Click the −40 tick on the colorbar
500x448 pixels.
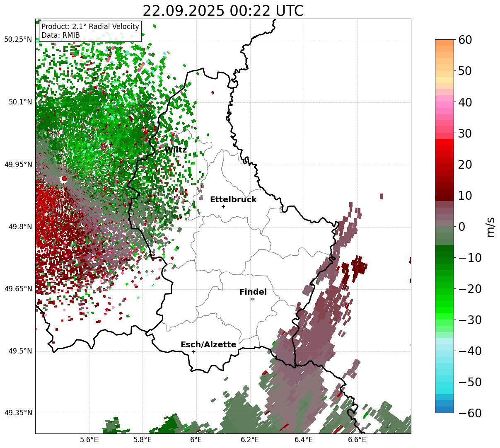point(470,351)
